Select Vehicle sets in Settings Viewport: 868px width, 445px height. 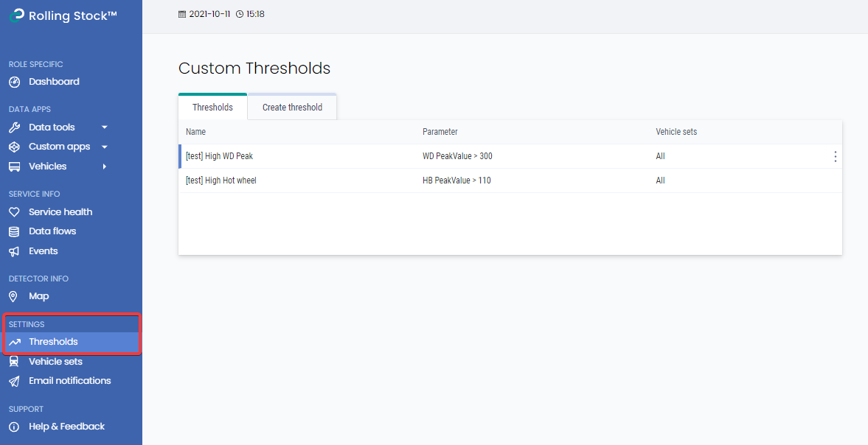(x=55, y=361)
